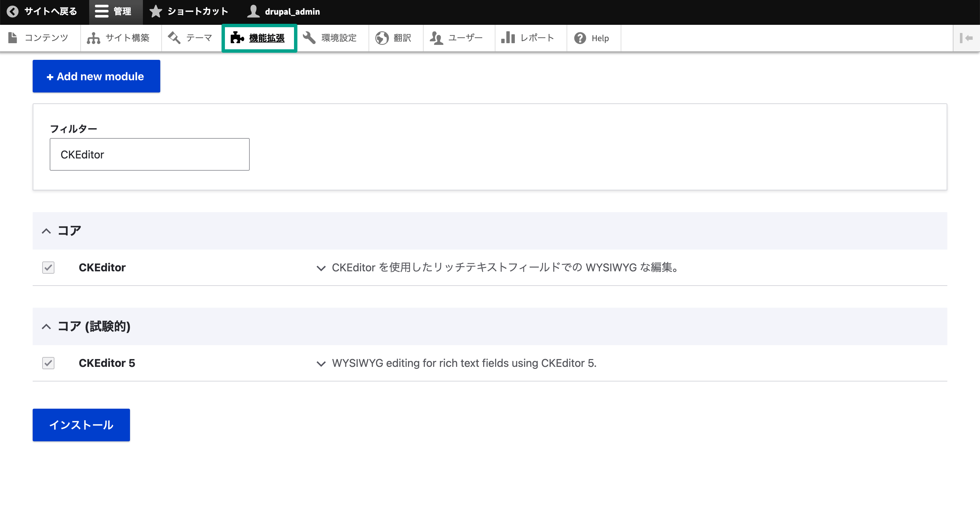Click the ユーザー people icon
This screenshot has height=510, width=980.
[x=436, y=38]
